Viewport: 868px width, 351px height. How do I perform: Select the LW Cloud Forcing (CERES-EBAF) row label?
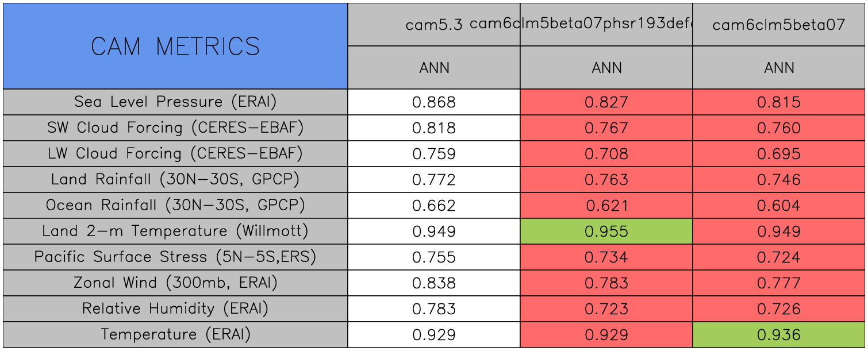[x=175, y=153]
